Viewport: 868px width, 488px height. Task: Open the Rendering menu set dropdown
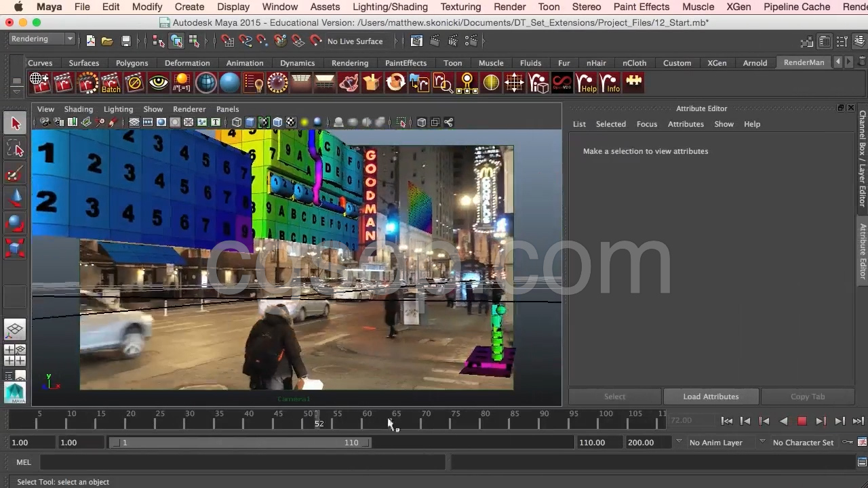(x=41, y=39)
